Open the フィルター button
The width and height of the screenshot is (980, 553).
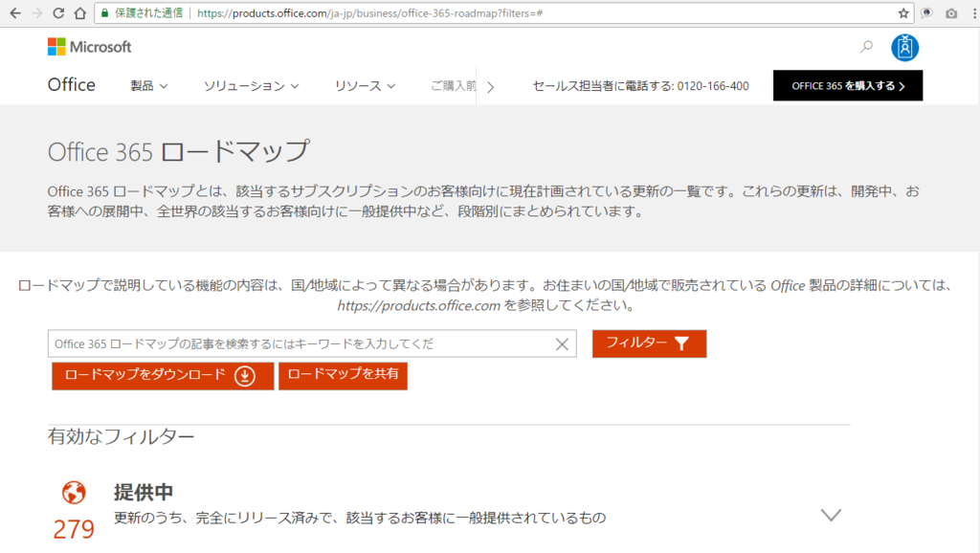coord(650,343)
